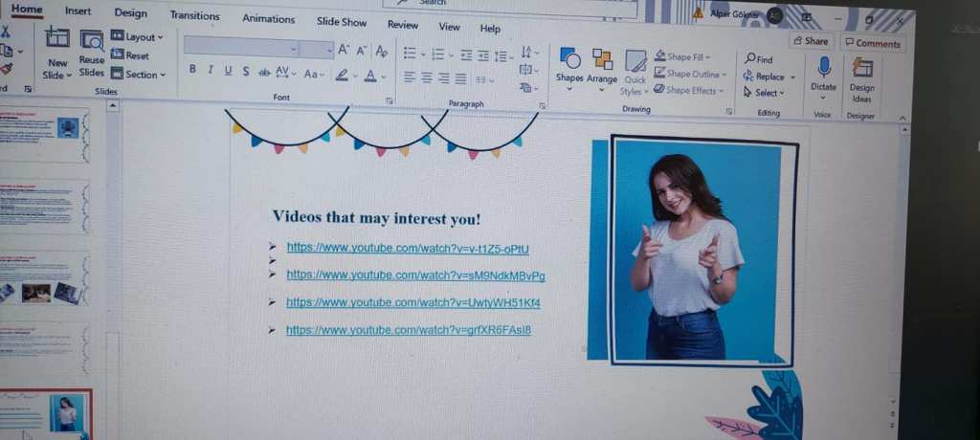Expand the Layout dropdown
Viewport: 980px width, 440px height.
(x=138, y=36)
